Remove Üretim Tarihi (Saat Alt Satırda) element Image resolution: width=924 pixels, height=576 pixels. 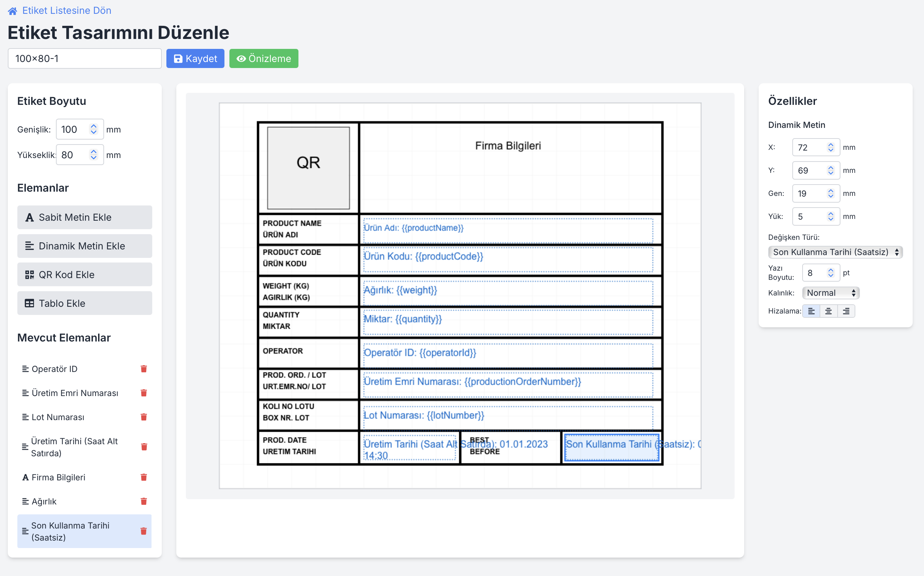pos(143,447)
